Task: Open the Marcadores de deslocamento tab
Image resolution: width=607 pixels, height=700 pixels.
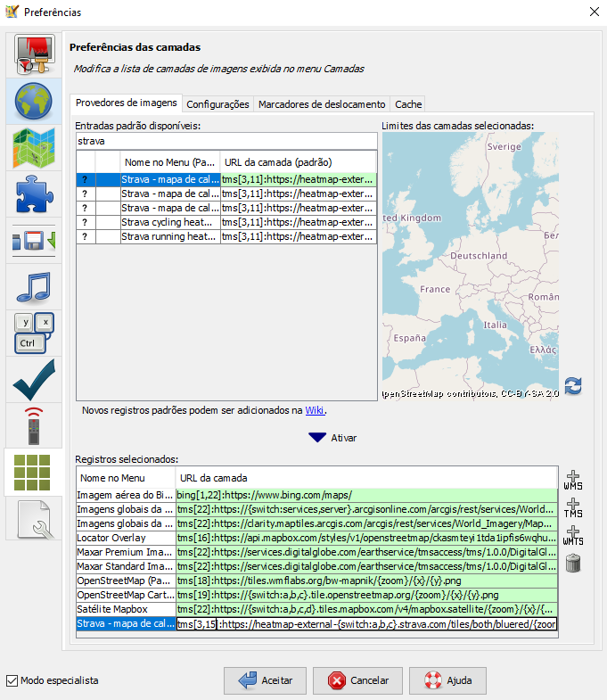Action: [x=322, y=104]
